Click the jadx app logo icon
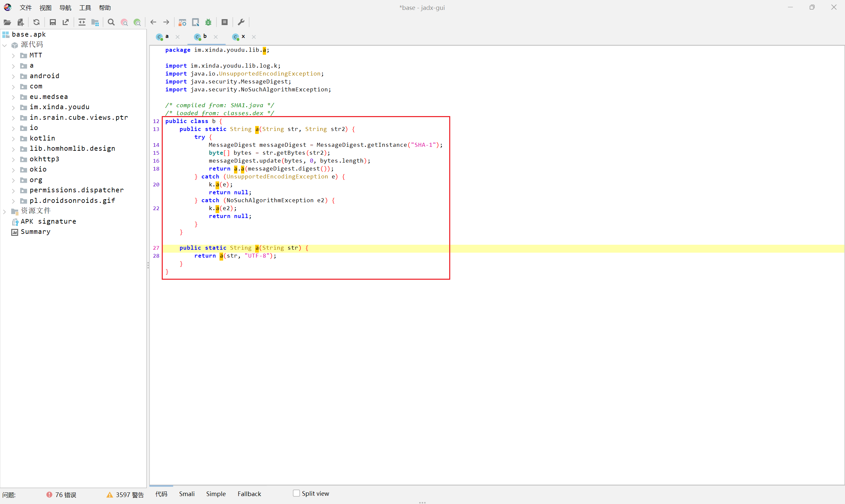The image size is (845, 504). (x=8, y=7)
